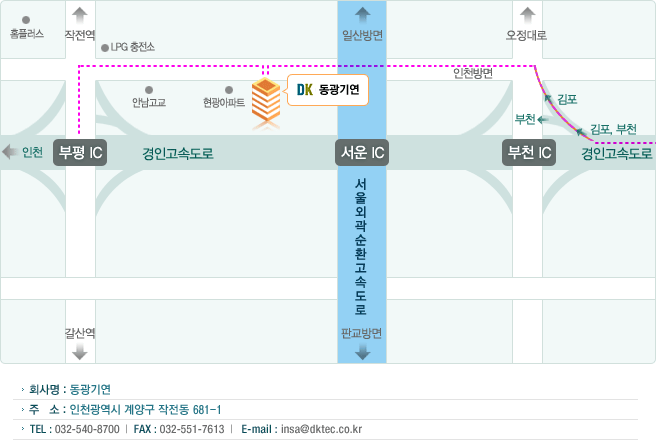Click the up arrow above 작전역
This screenshot has height=440, width=656.
pyautogui.click(x=79, y=15)
